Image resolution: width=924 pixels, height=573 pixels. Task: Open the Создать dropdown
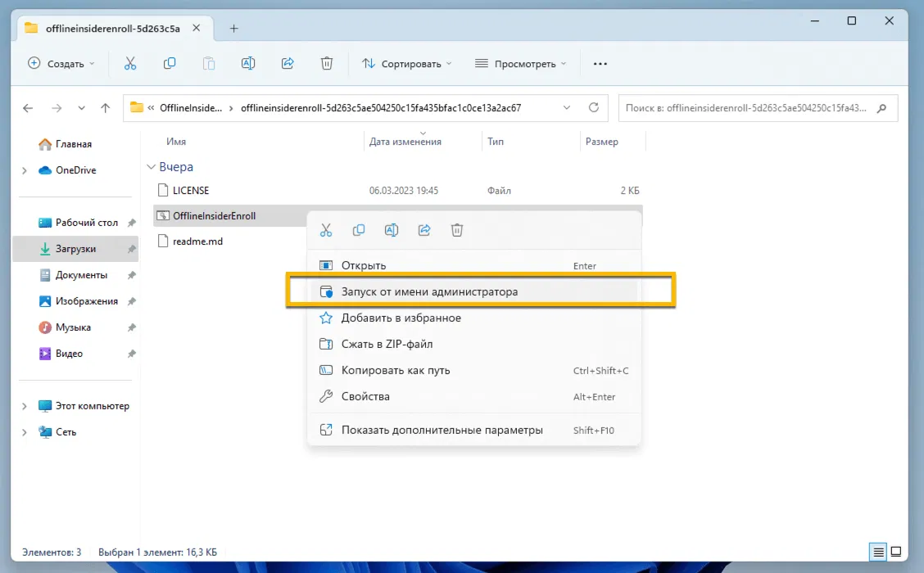tap(61, 64)
